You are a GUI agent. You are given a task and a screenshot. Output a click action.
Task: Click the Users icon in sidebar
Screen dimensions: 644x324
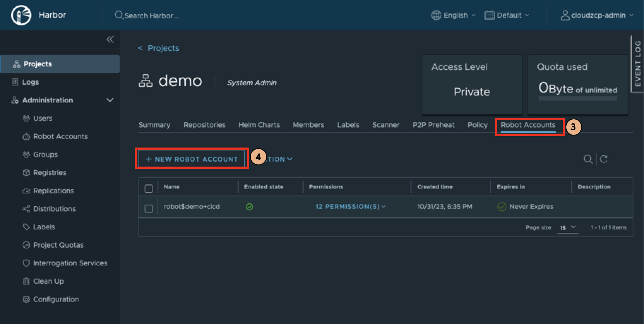point(26,118)
